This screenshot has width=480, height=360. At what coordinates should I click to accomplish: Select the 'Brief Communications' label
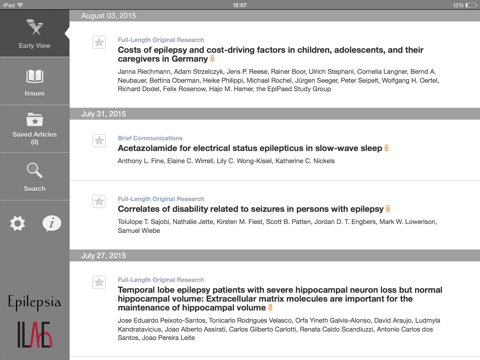(150, 138)
